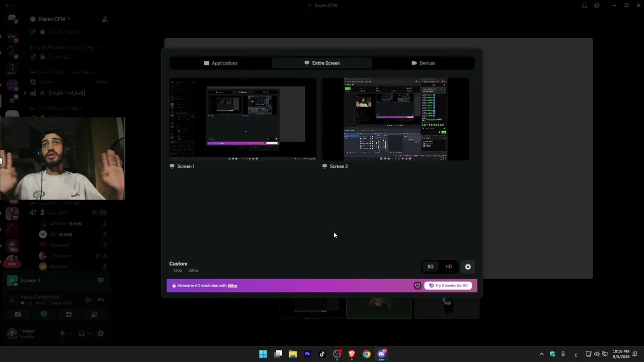Open Brave browser from the taskbar
This screenshot has width=644, height=362.
coord(352,354)
